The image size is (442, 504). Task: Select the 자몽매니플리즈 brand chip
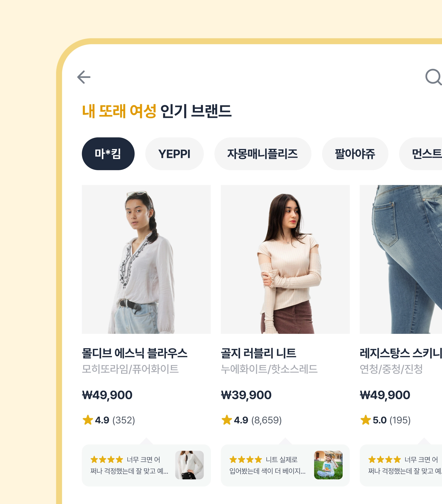[x=263, y=154]
